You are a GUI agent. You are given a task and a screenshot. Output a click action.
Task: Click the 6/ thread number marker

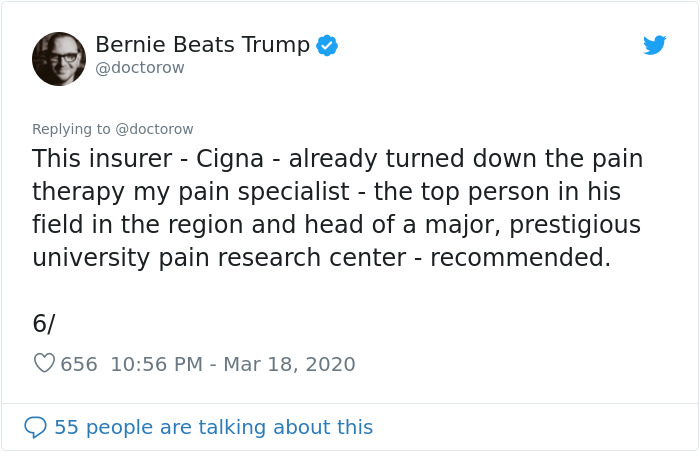point(44,323)
